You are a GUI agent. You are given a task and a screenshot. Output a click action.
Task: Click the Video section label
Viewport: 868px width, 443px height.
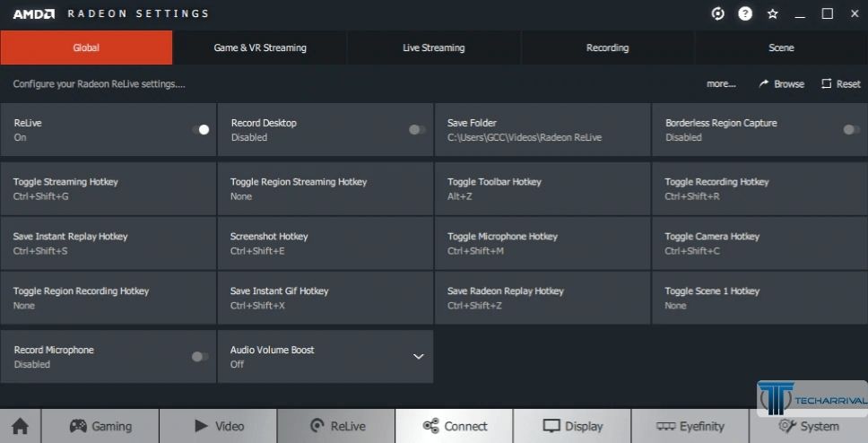point(230,426)
